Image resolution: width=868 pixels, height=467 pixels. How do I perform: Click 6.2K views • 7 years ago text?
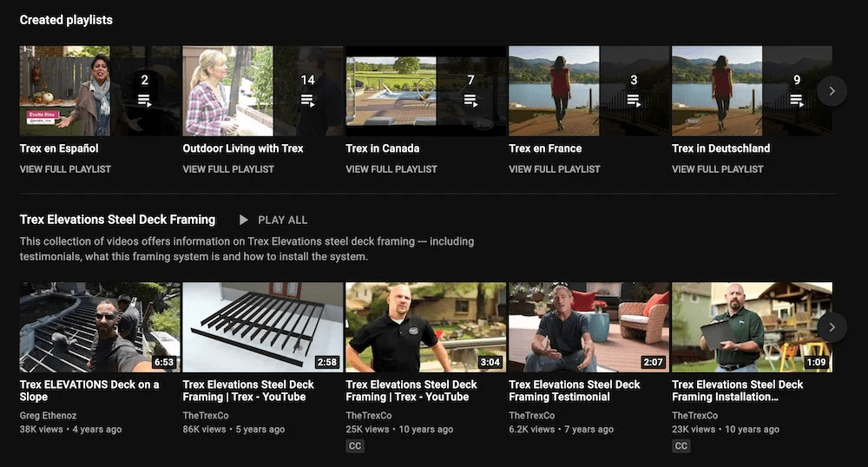click(x=561, y=430)
